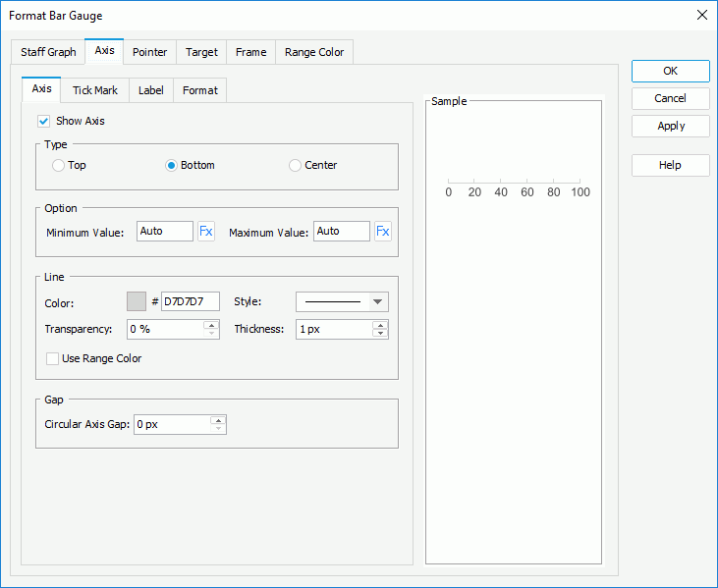This screenshot has width=718, height=588.
Task: Click the sample label "0"
Action: click(x=448, y=192)
